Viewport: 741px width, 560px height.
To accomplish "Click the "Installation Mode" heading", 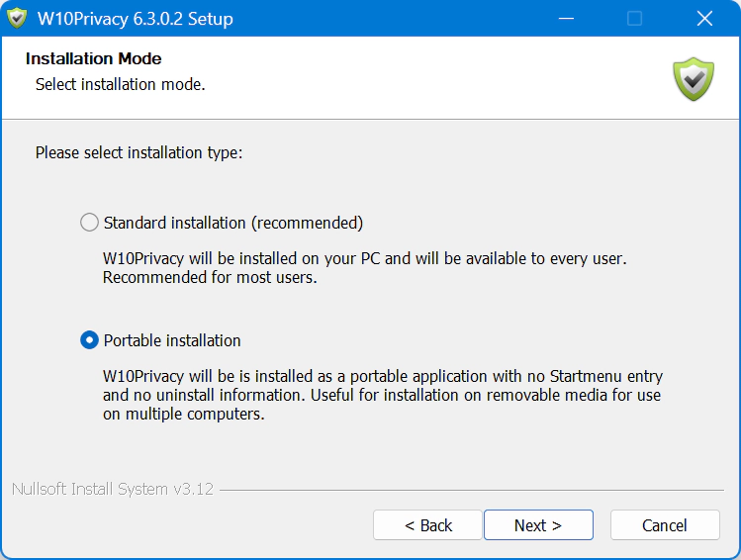I will coord(94,58).
